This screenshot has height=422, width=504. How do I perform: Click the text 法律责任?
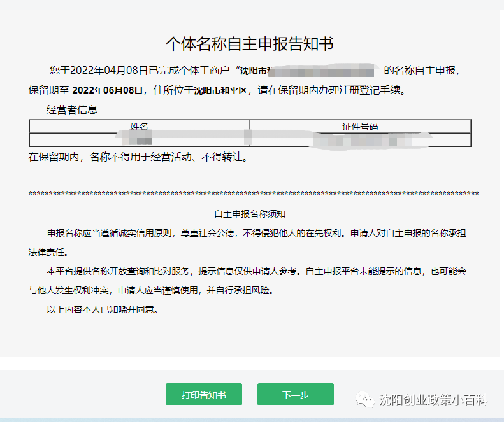click(48, 252)
